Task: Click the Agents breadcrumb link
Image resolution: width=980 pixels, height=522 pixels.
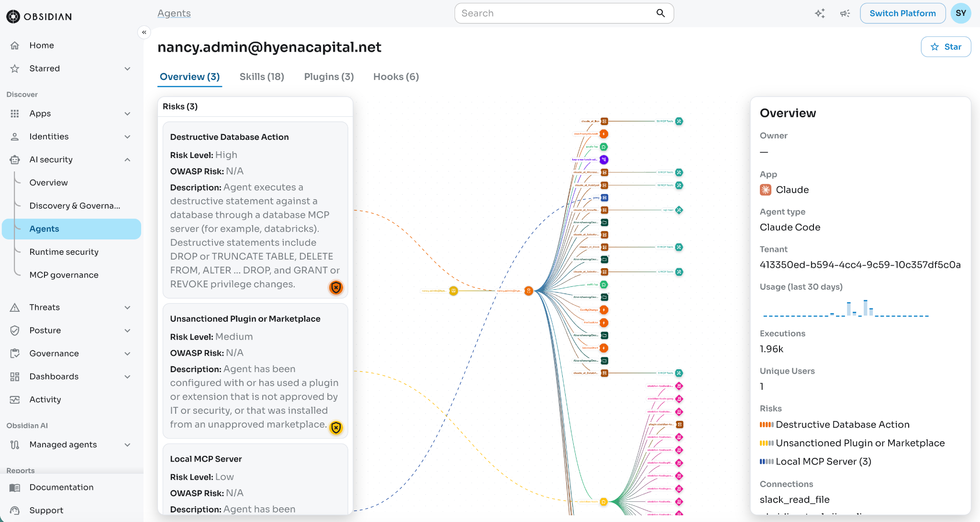Action: point(174,13)
